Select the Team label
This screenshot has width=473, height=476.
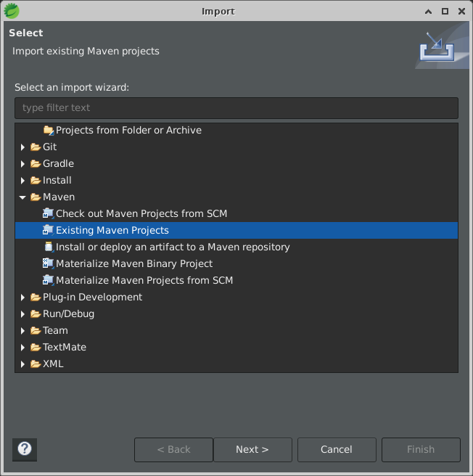click(55, 331)
